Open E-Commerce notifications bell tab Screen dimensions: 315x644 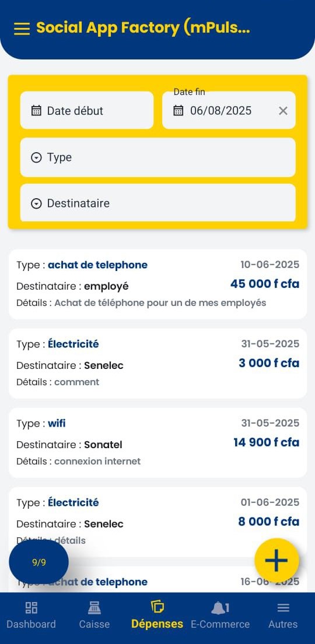click(x=220, y=615)
